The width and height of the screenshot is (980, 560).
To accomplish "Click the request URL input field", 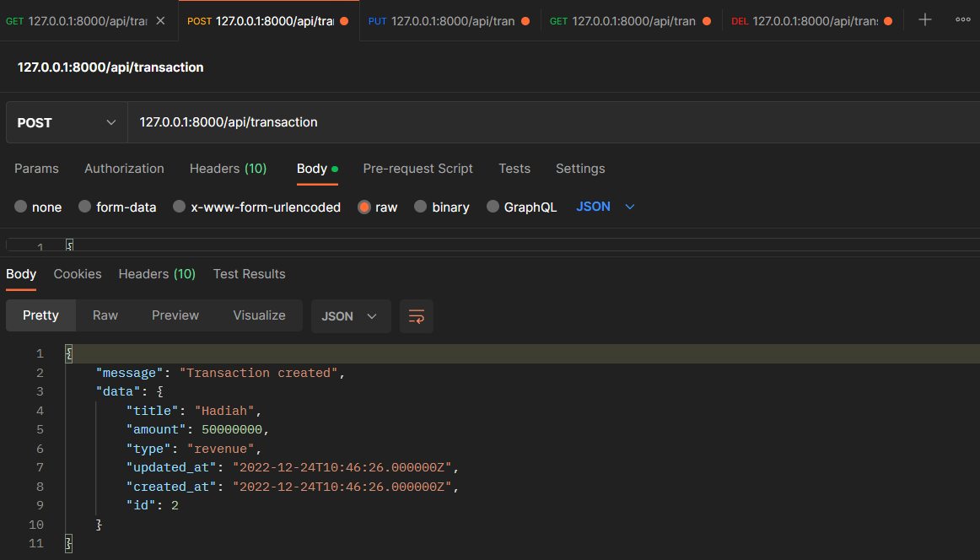I will [x=554, y=122].
